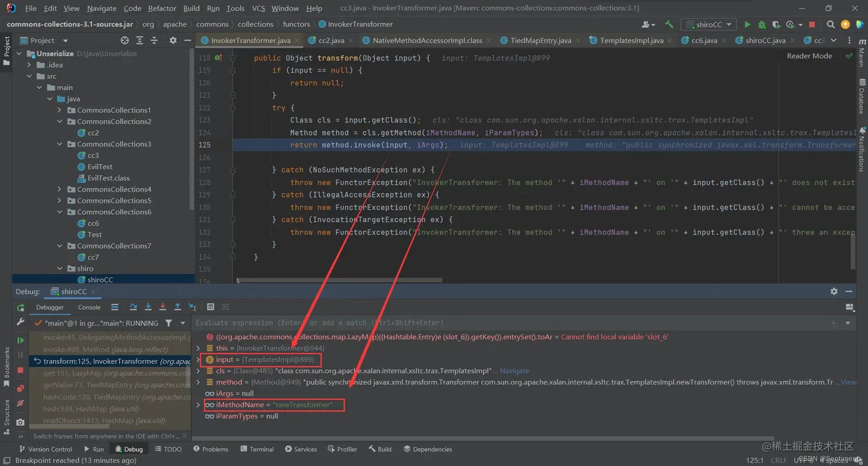
Task: Click Step Out in the debugger toolbar
Action: 177,307
